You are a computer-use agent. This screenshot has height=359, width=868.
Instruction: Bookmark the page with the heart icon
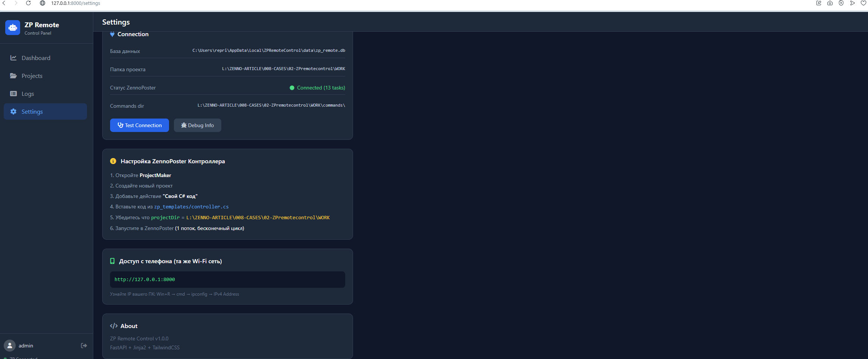pyautogui.click(x=864, y=3)
